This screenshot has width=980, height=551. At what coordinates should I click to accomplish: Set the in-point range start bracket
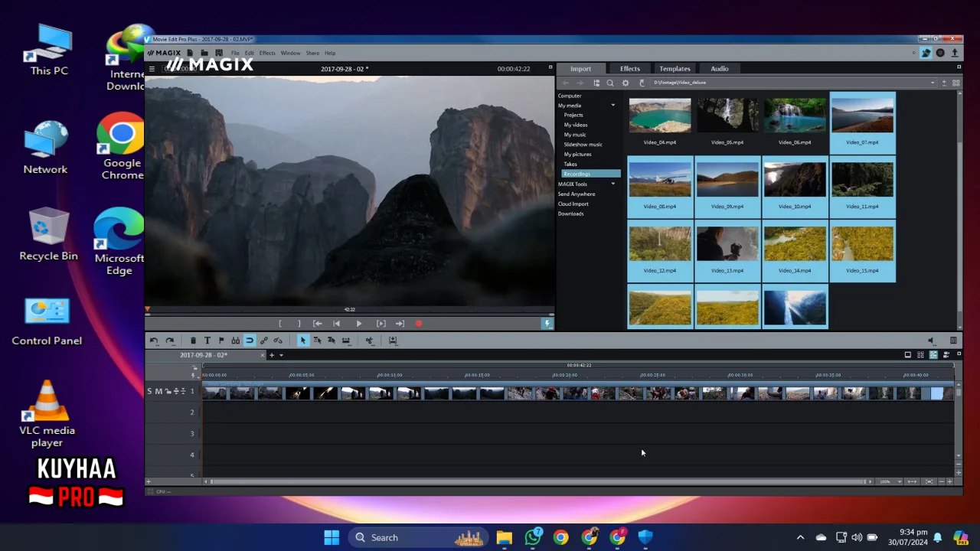[280, 324]
